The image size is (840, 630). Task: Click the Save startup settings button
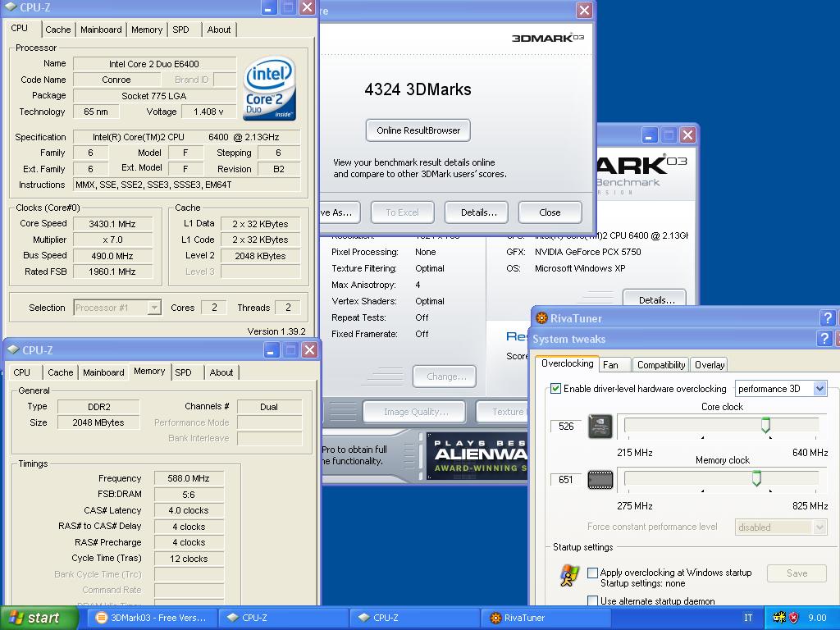point(797,573)
